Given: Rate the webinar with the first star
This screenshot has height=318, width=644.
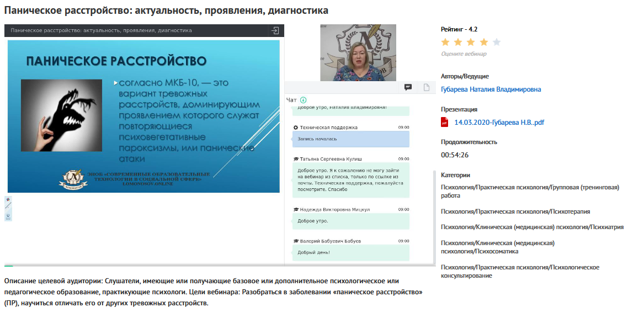Looking at the screenshot, I should click(x=446, y=42).
